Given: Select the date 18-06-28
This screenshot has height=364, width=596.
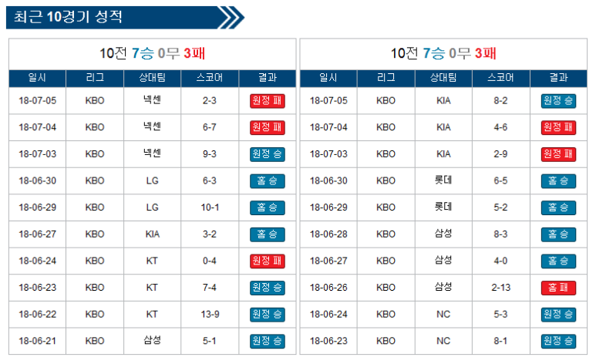Looking at the screenshot, I should pos(328,234).
